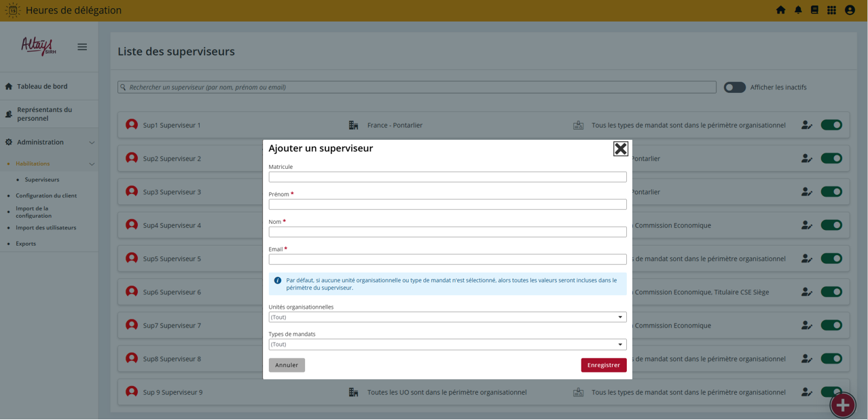868x420 pixels.
Task: Click the Annuler button
Action: [287, 365]
